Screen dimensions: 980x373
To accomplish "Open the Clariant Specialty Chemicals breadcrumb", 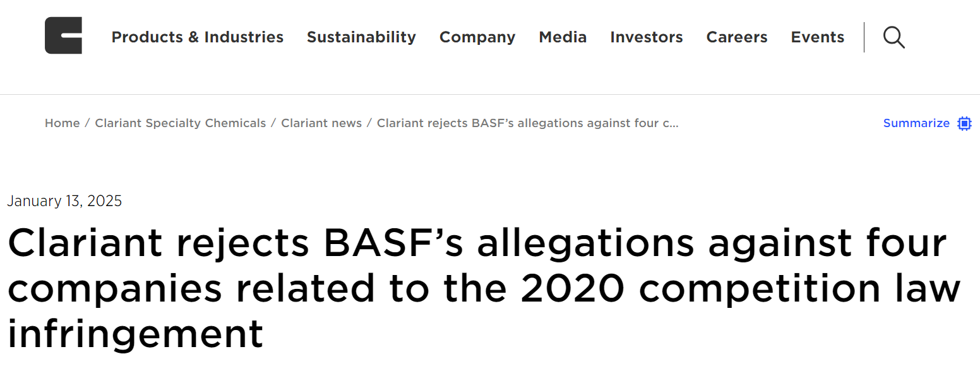I will 181,123.
